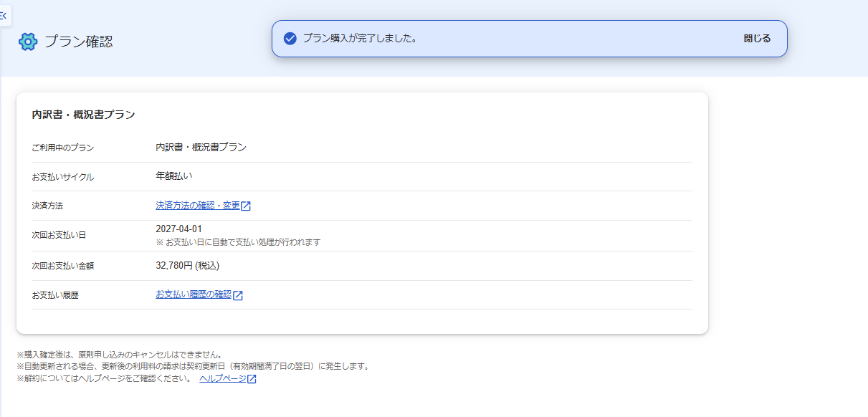Click the 内訳書・概況書プラン card title

click(84, 114)
